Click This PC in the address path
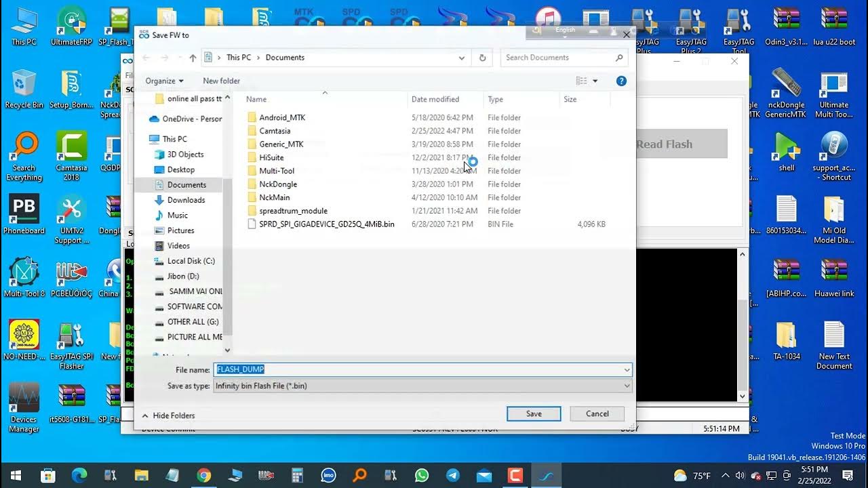Image resolution: width=868 pixels, height=488 pixels. point(239,58)
